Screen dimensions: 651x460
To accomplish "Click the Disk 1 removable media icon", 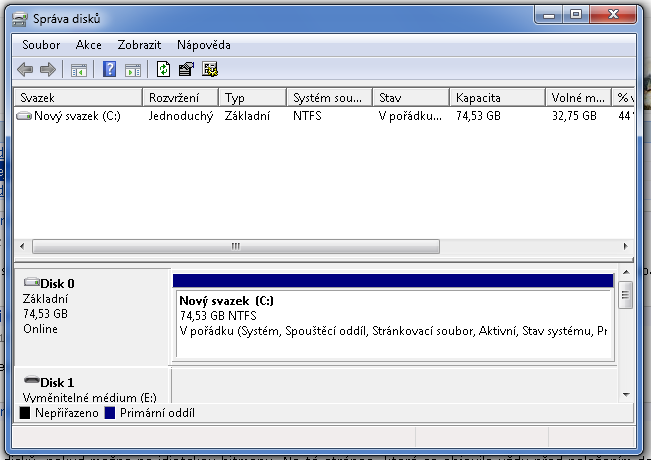I will coord(32,379).
